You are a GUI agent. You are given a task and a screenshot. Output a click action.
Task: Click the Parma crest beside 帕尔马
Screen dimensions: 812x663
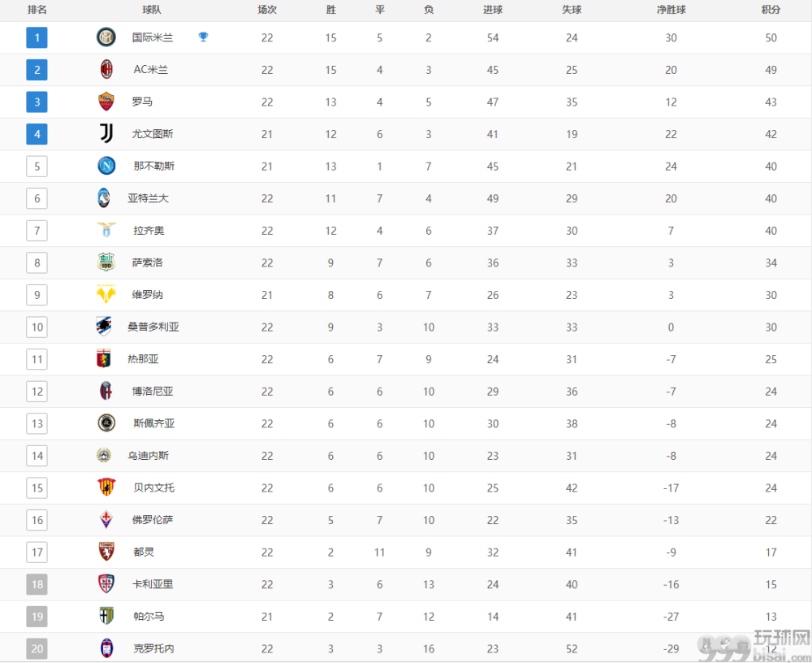pos(106,616)
